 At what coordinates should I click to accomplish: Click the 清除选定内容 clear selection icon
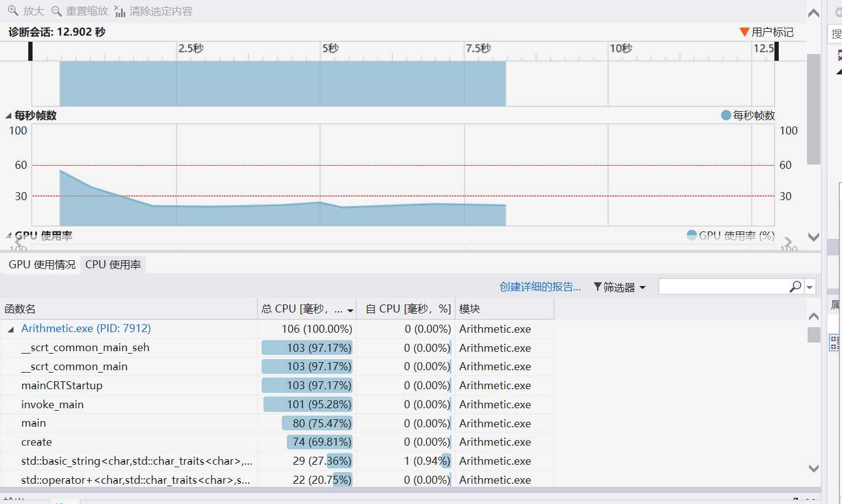click(x=120, y=10)
